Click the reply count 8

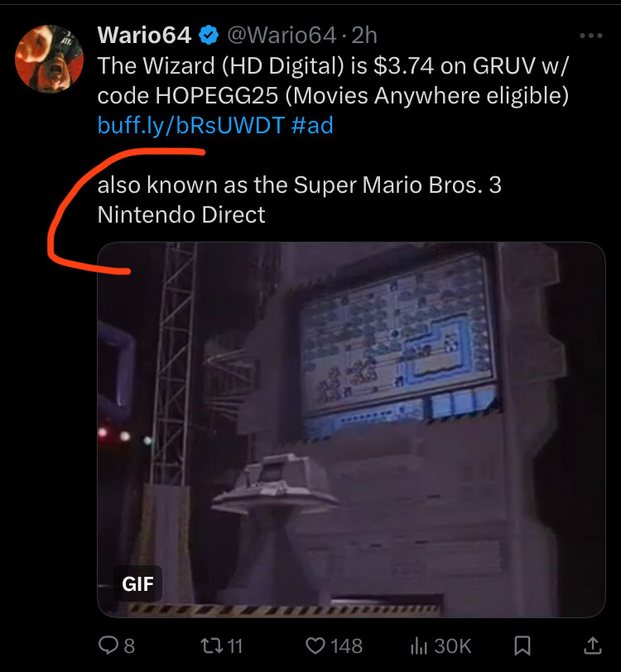[x=129, y=646]
